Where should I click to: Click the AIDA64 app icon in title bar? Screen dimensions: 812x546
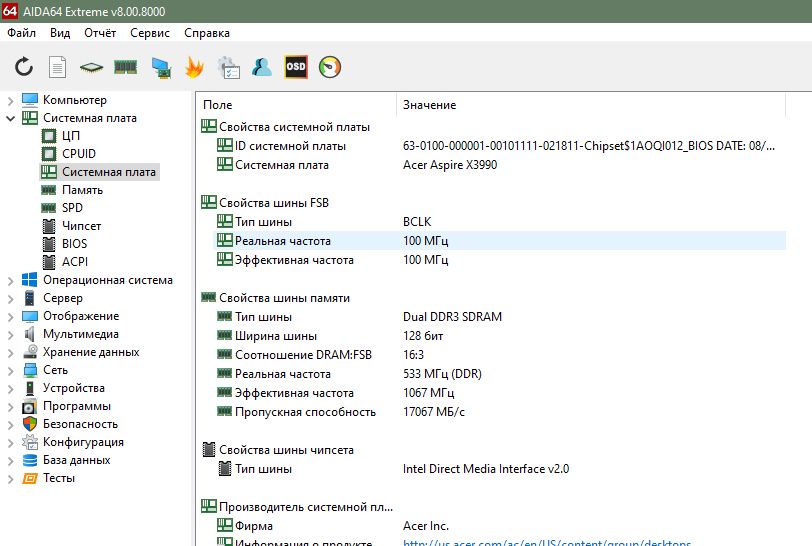pyautogui.click(x=10, y=11)
